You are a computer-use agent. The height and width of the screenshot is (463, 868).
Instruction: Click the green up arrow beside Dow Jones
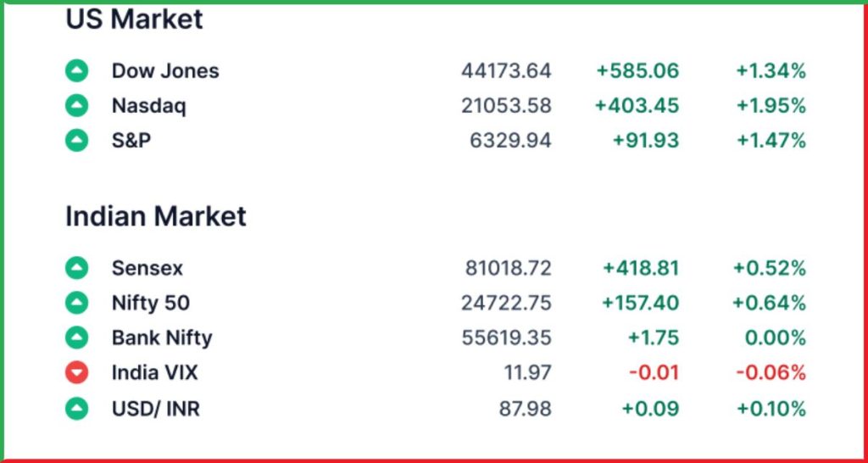pyautogui.click(x=76, y=71)
